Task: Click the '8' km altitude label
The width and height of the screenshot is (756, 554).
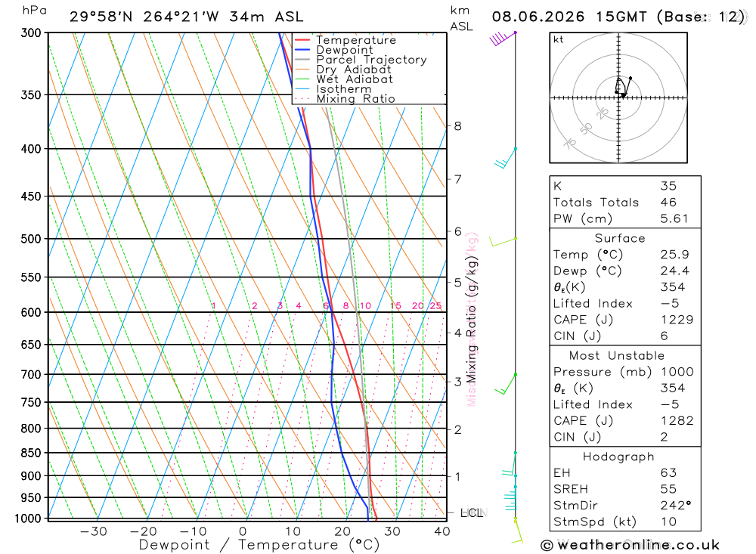Action: click(x=457, y=126)
